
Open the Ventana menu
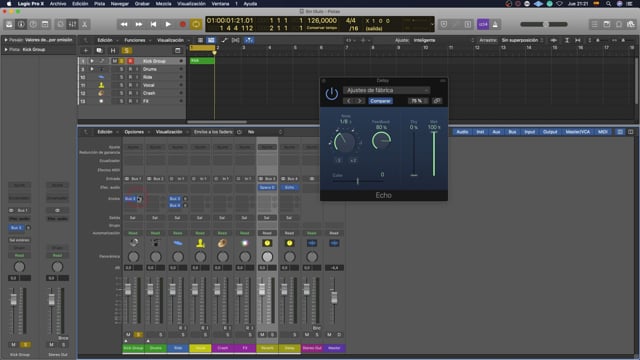pos(220,4)
